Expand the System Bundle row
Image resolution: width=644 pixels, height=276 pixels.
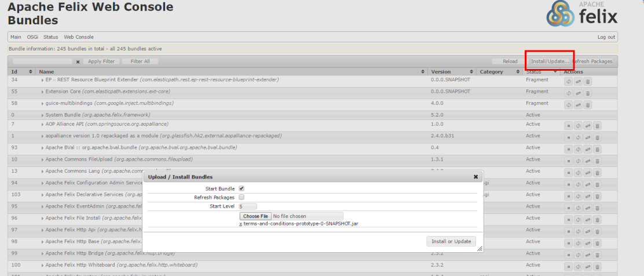coord(43,115)
